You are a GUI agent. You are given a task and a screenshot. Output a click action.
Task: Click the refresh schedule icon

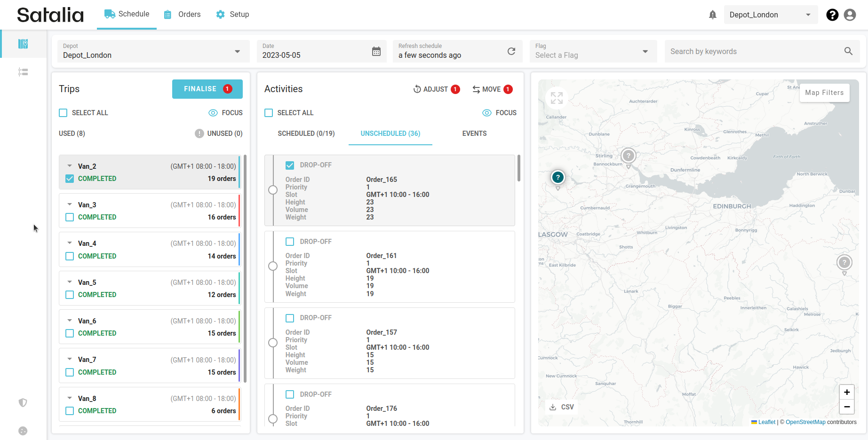[x=511, y=51]
